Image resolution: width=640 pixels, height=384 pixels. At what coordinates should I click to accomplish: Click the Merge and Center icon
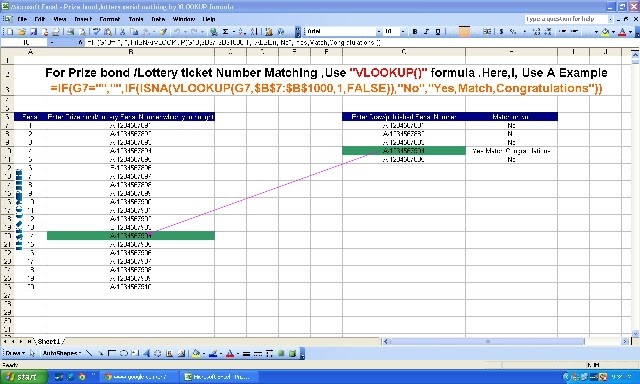click(487, 31)
